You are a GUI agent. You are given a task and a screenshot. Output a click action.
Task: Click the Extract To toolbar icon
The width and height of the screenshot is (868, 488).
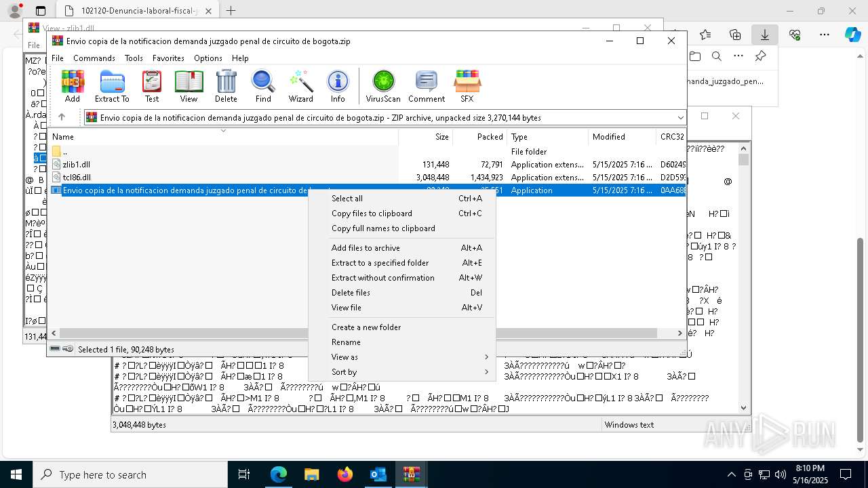(112, 86)
